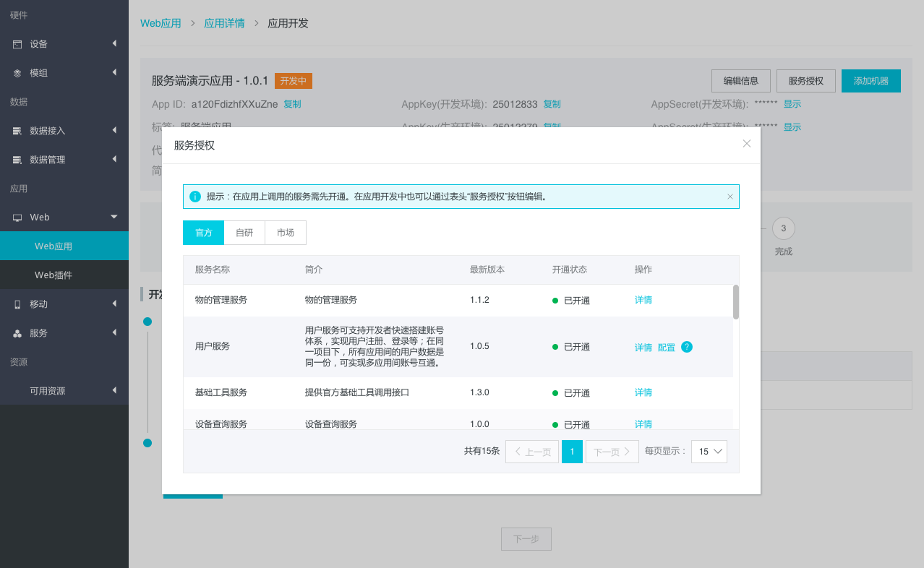Expand the 数据管理 menu arrow

[x=114, y=159]
